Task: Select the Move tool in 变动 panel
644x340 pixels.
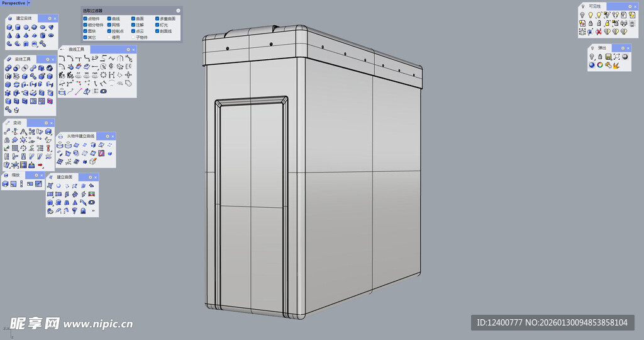Action: coord(7,132)
